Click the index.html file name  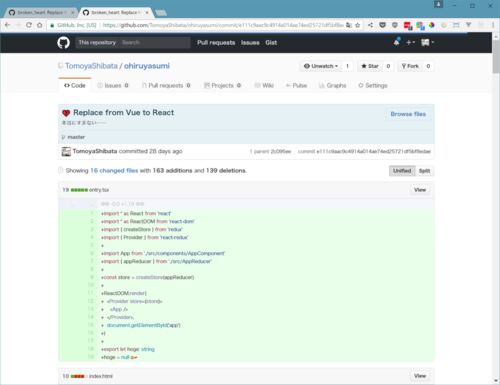click(x=101, y=376)
